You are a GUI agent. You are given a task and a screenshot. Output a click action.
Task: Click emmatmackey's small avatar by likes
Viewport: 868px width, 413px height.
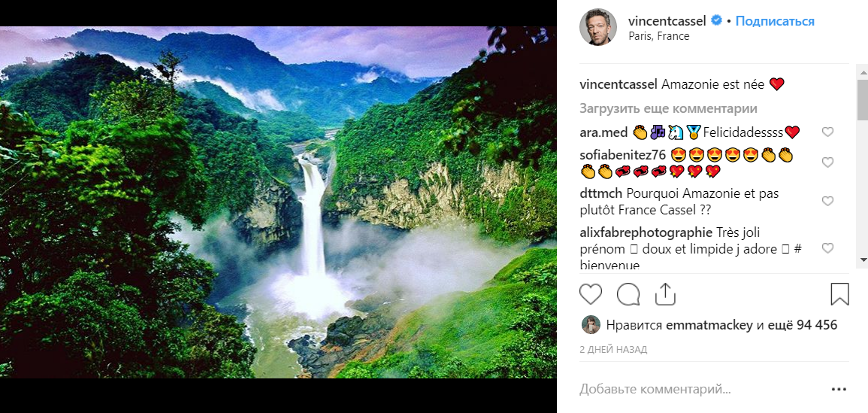(591, 325)
